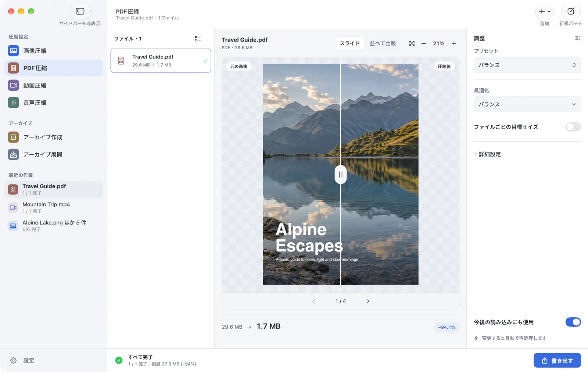This screenshot has height=372, width=588.
Task: Click the アーカイブ作成 archive icon
Action: click(13, 137)
